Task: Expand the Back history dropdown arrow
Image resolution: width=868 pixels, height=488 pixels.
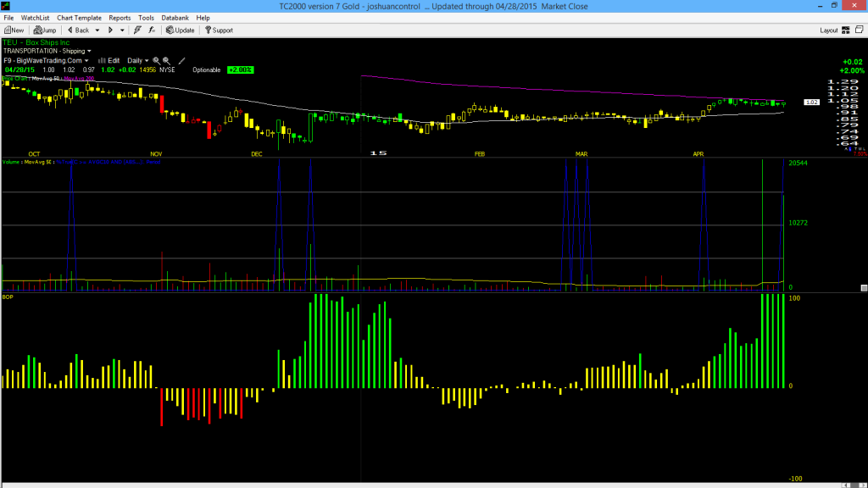Action: pyautogui.click(x=97, y=30)
